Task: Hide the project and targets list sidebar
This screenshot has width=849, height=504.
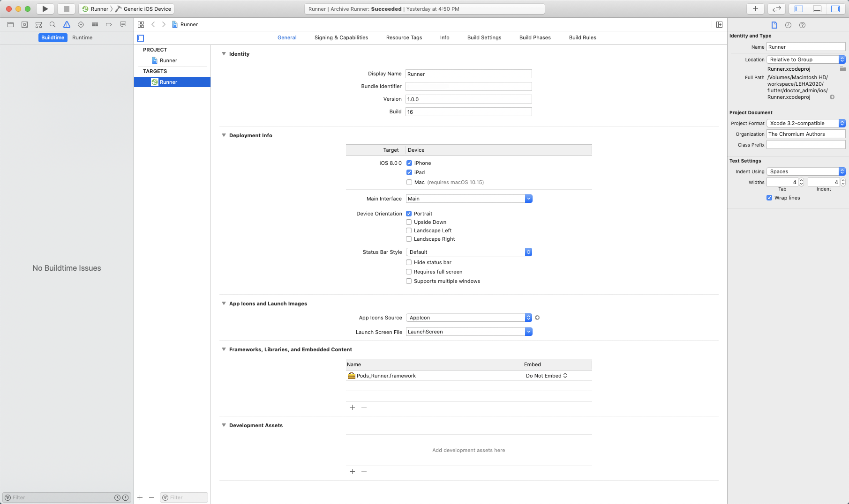Action: tap(140, 38)
